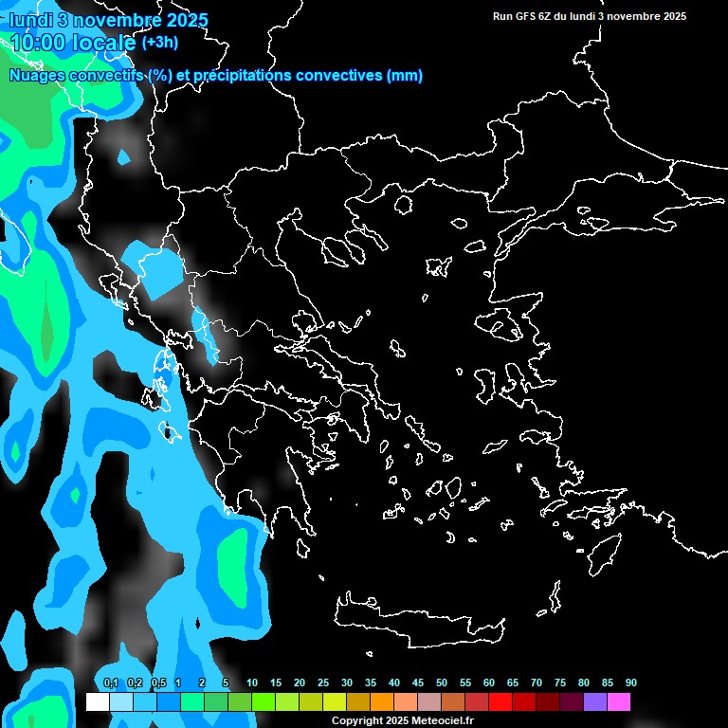Click the '(+3h)' forecast offset label
Viewport: 728px width, 728px height.
point(159,43)
